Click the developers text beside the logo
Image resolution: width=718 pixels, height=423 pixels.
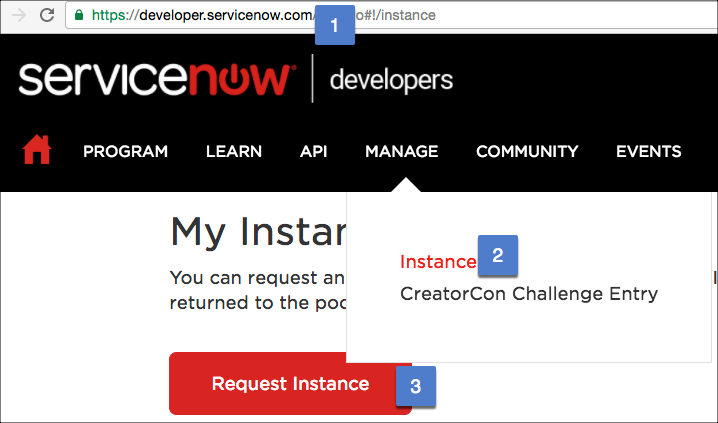(x=392, y=81)
